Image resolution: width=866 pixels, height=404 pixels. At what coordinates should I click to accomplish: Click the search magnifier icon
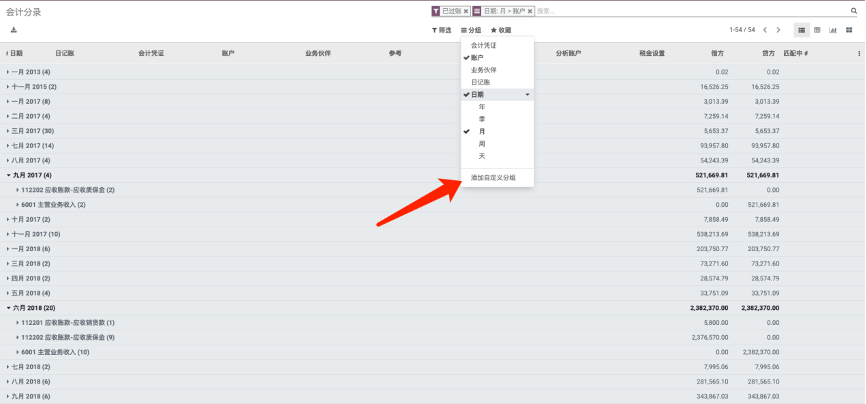pos(855,11)
